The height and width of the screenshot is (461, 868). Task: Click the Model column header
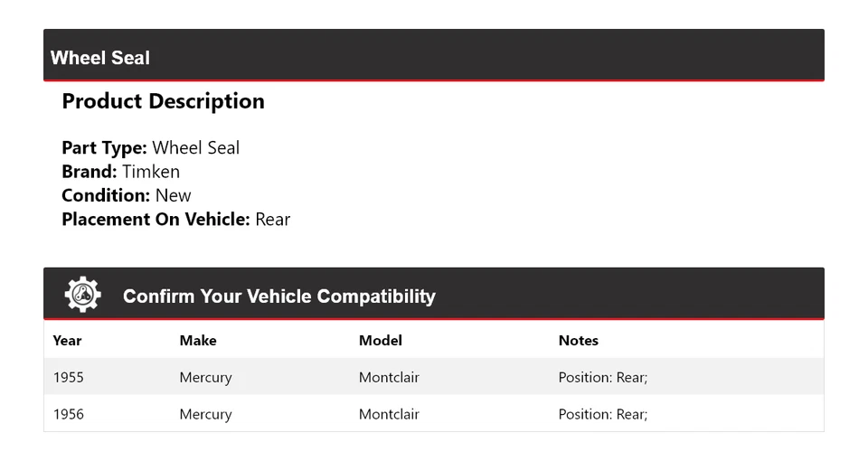(x=380, y=341)
